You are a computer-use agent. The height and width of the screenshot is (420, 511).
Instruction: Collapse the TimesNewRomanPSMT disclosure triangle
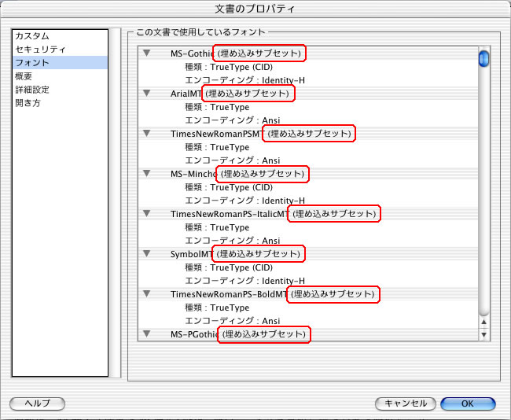[147, 134]
